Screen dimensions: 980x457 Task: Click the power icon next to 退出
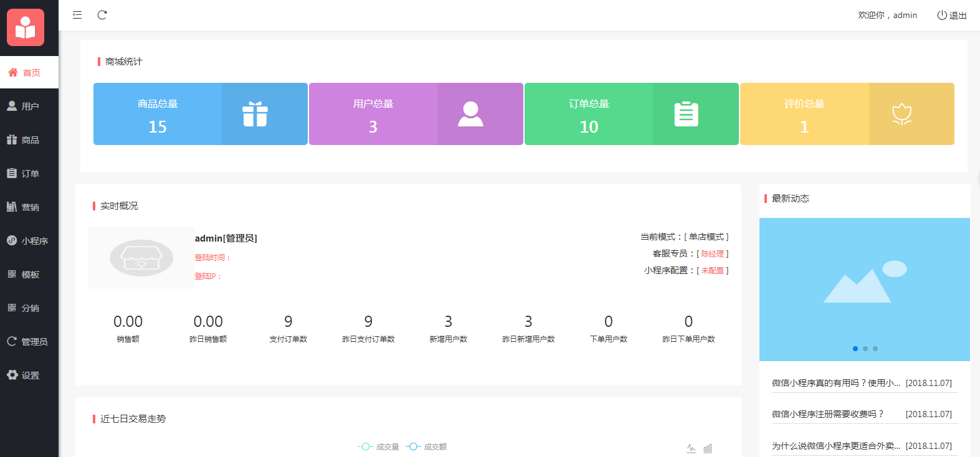(x=942, y=15)
